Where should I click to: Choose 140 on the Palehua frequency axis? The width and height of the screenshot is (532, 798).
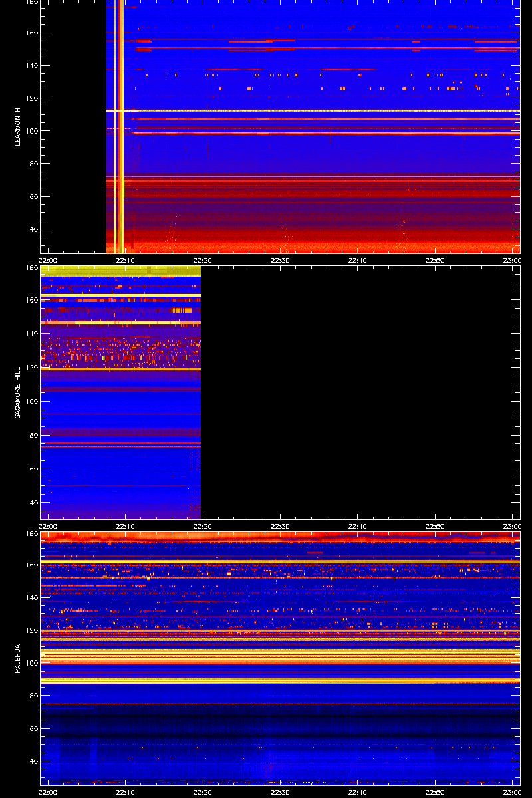point(31,598)
